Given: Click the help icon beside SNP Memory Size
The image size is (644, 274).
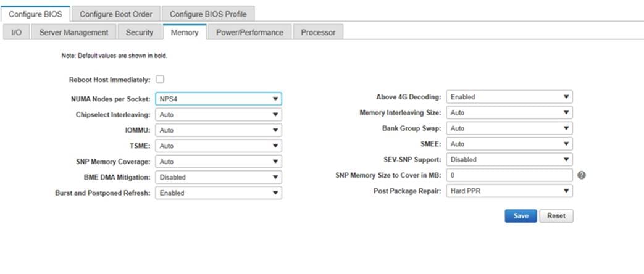Looking at the screenshot, I should (581, 175).
